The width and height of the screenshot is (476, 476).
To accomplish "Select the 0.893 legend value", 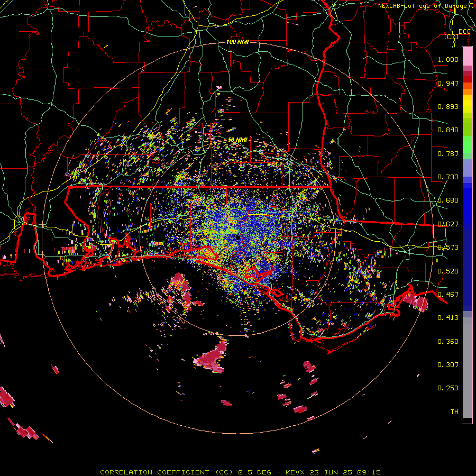I will (x=448, y=106).
